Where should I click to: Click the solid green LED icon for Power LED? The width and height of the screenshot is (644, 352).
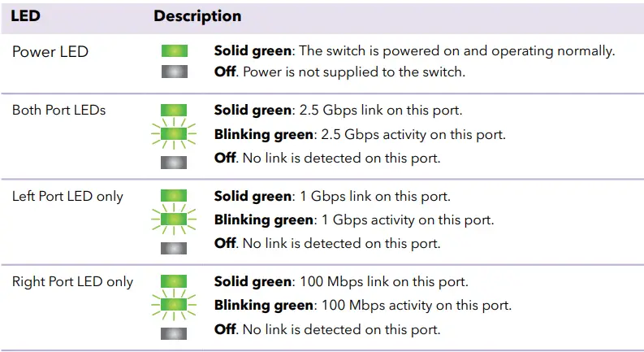(x=175, y=51)
